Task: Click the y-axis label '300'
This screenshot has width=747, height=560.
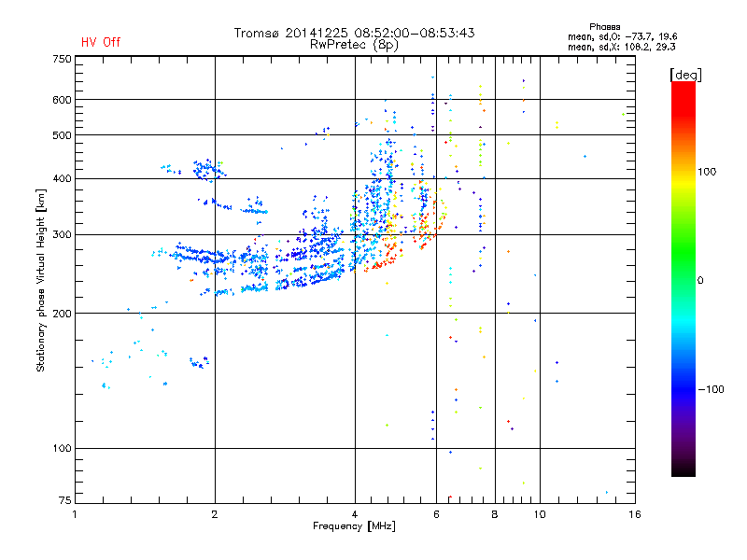Action: 62,235
